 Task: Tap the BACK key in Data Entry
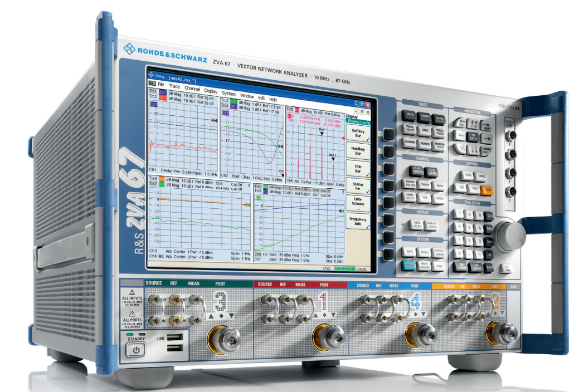point(489,267)
